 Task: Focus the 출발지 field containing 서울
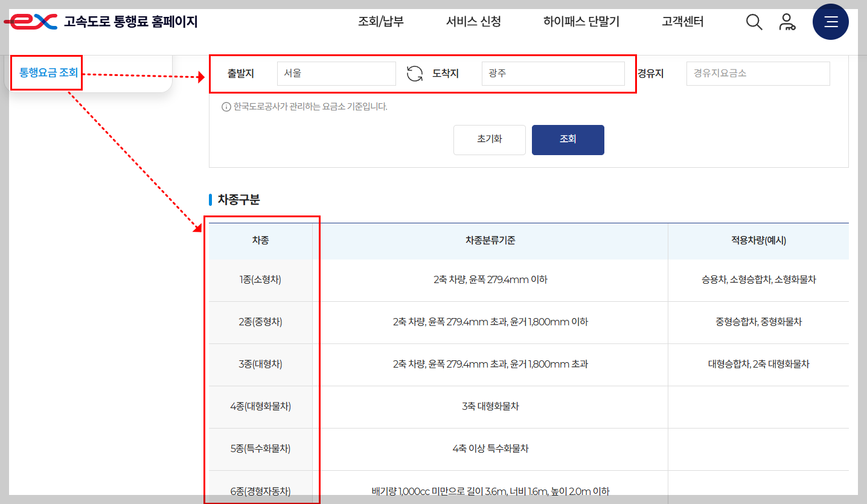click(336, 74)
